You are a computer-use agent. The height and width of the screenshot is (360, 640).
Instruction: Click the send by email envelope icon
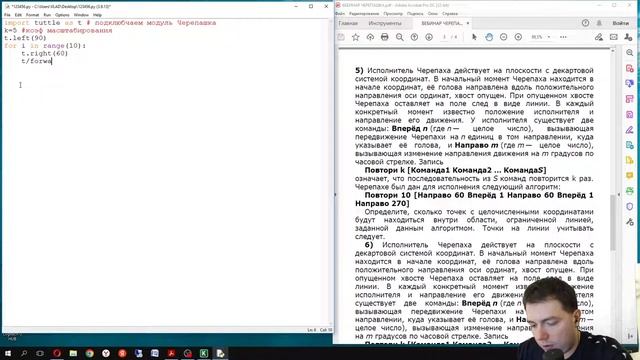pos(613,37)
